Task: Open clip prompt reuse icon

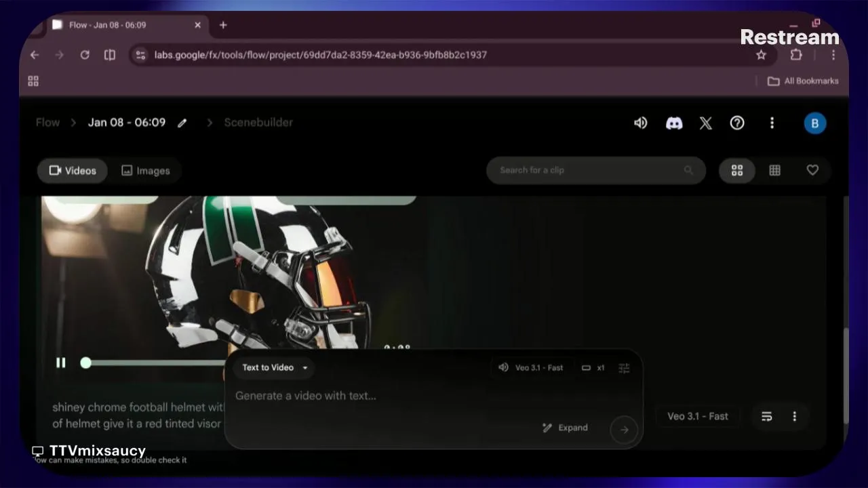Action: click(x=767, y=416)
